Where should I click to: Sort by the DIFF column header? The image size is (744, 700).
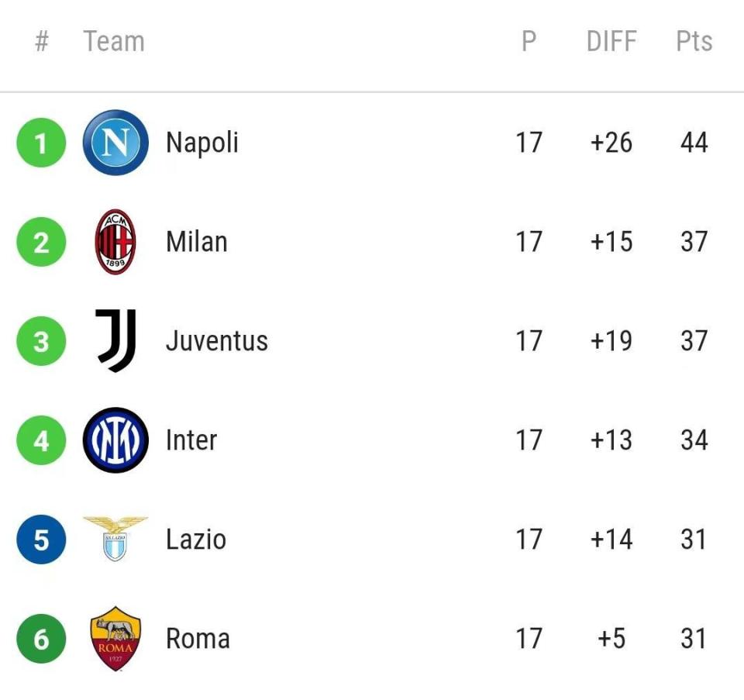(x=611, y=41)
